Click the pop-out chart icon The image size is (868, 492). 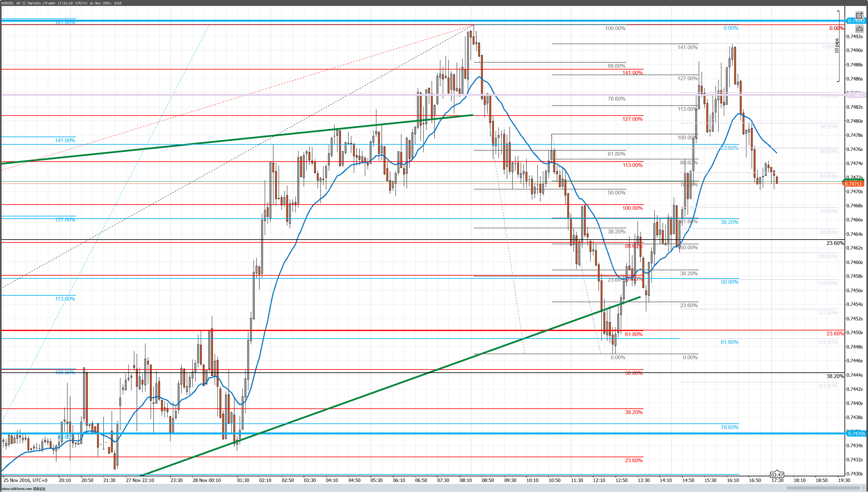click(x=859, y=16)
